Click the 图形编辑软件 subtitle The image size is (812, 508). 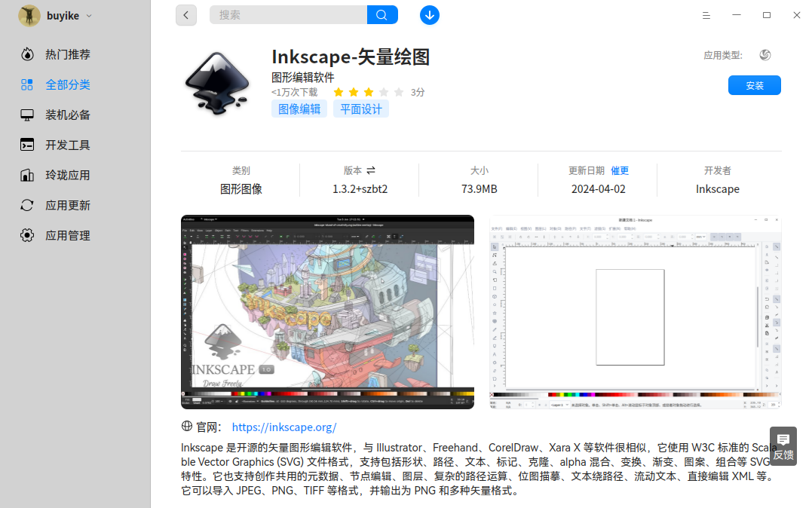(303, 78)
